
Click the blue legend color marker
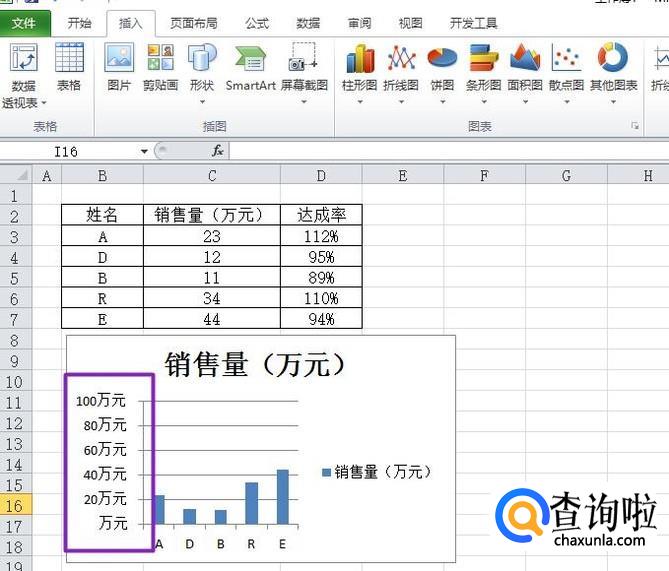(326, 472)
